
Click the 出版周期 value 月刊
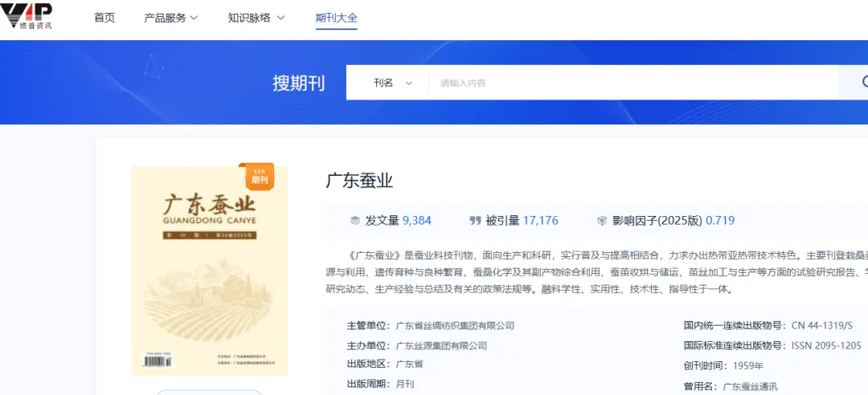point(405,384)
